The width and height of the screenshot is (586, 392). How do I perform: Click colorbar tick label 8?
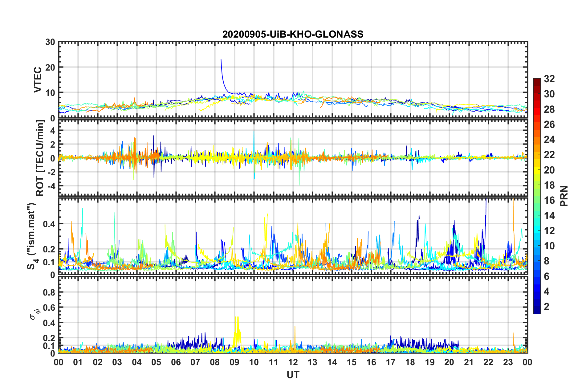click(547, 261)
